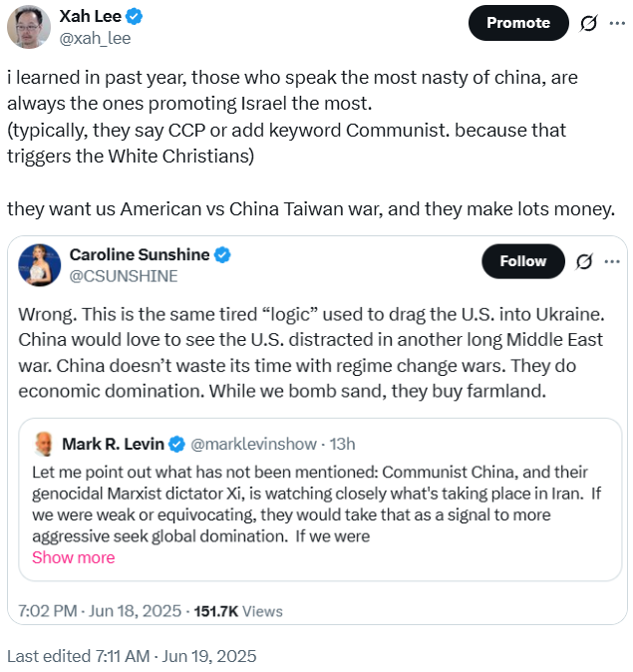Click Mark R. Levin's verified badge
The height and width of the screenshot is (672, 633).
coord(176,444)
